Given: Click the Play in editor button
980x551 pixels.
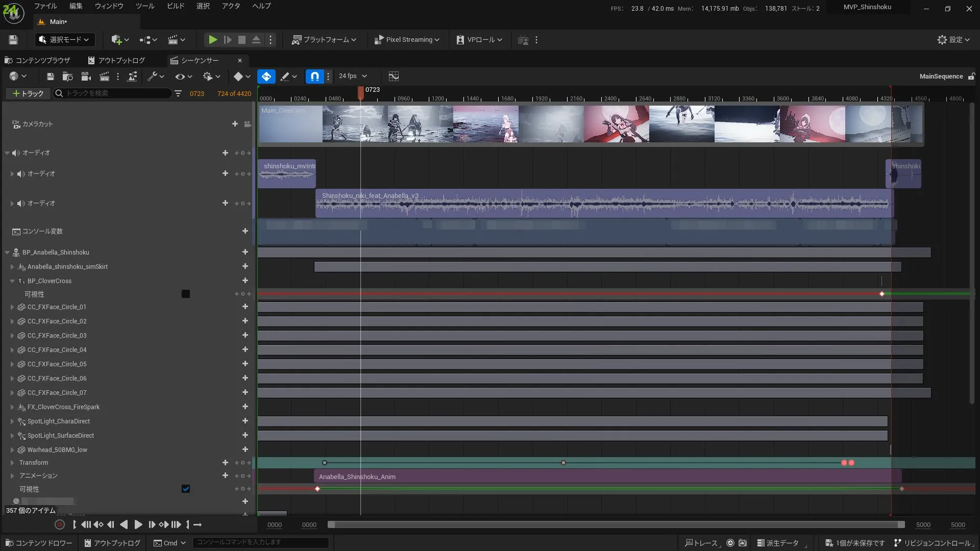Looking at the screenshot, I should 213,40.
